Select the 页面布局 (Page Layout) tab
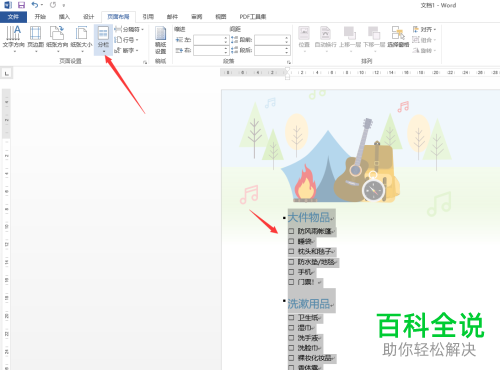Screen dimensions: 500x370 click(118, 17)
